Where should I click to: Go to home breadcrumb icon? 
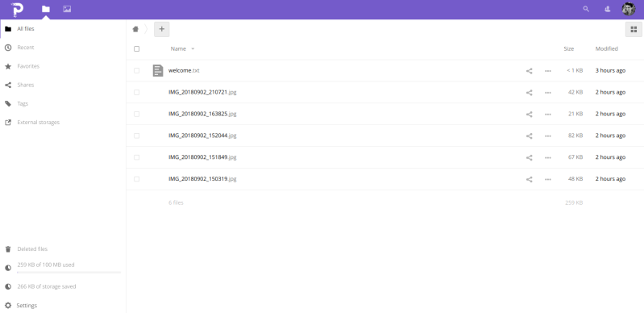click(135, 29)
